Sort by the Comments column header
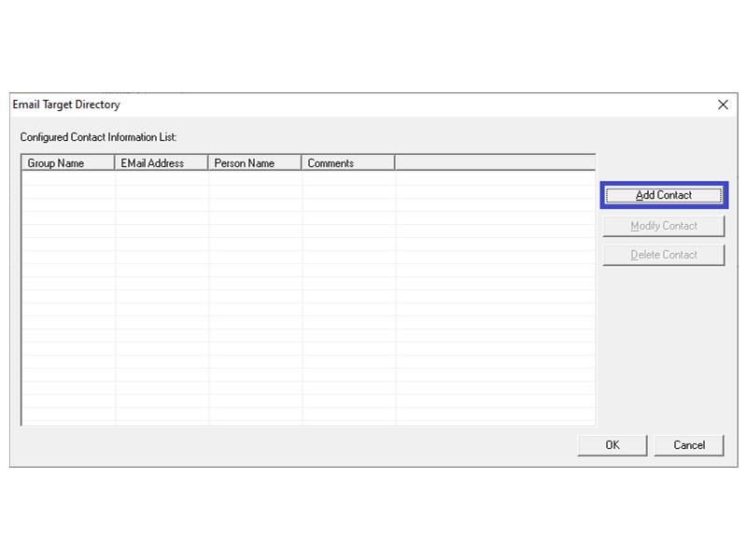 coord(348,162)
